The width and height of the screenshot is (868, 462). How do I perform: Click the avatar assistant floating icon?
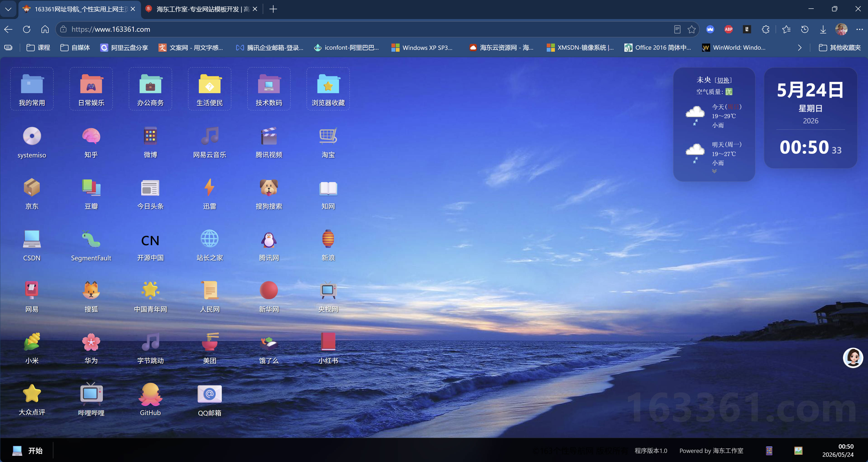click(x=853, y=358)
